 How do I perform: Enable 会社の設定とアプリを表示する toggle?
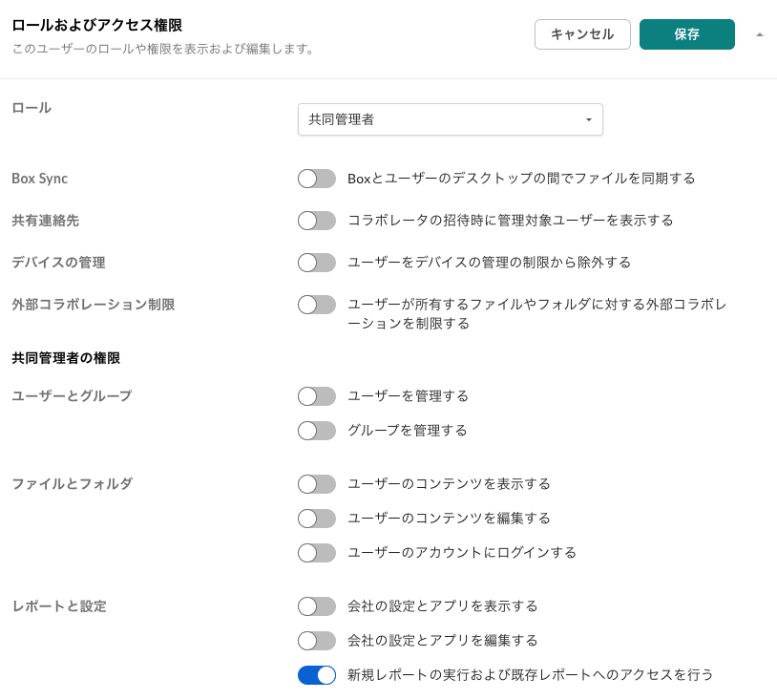pos(317,606)
